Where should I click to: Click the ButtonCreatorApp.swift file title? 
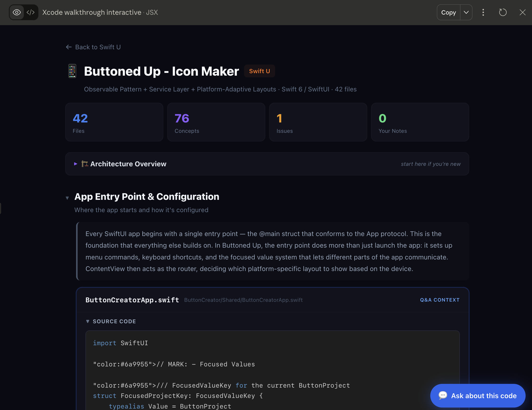point(132,300)
